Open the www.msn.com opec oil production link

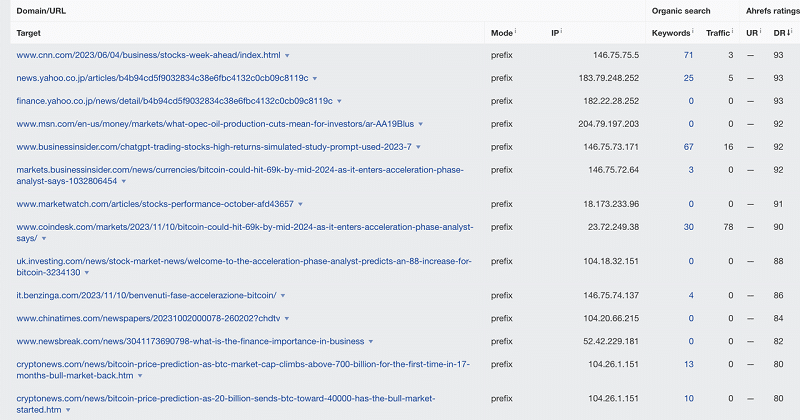[215, 124]
